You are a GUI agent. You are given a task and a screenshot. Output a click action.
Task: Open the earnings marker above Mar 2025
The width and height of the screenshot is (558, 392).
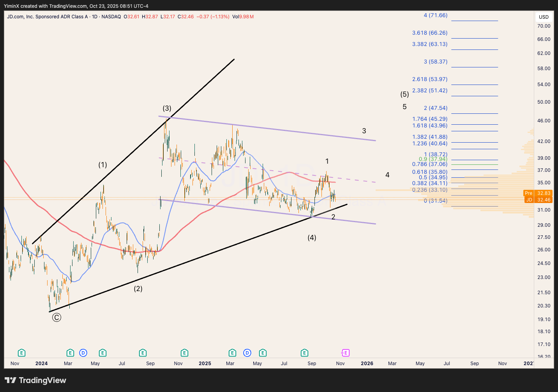coord(232,353)
